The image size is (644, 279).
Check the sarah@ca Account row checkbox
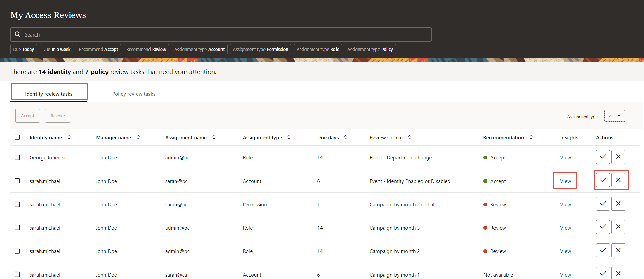click(x=17, y=274)
